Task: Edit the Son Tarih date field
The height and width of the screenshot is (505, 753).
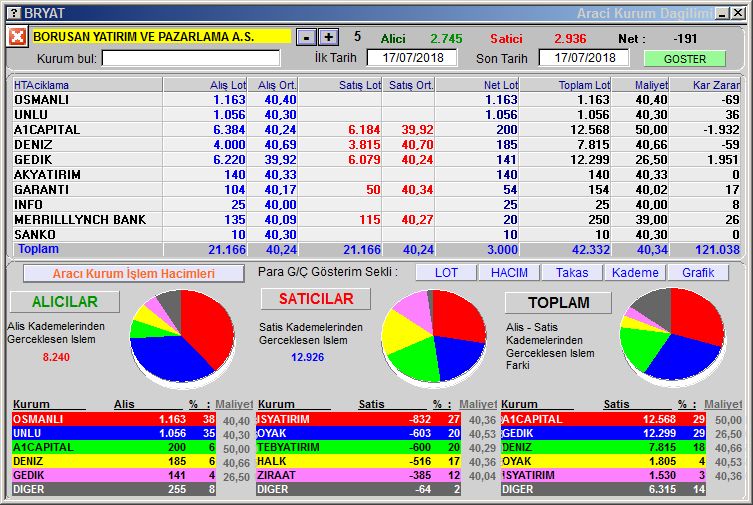Action: [584, 58]
